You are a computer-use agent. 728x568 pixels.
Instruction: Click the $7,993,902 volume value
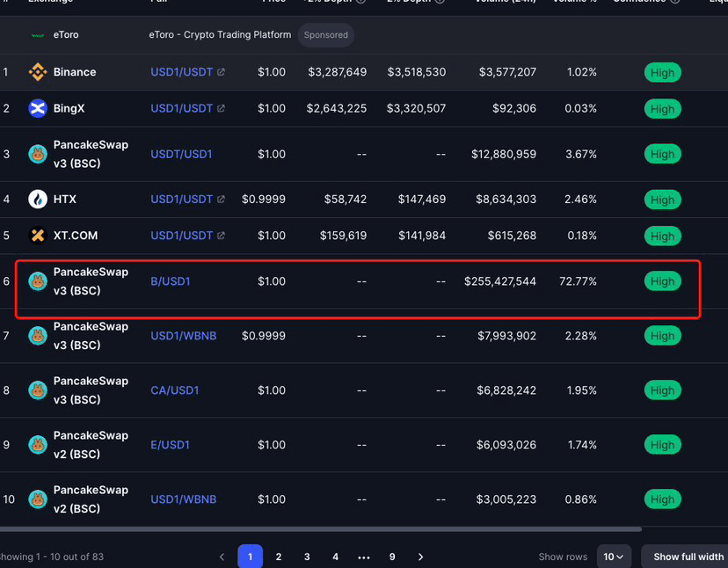pos(507,335)
